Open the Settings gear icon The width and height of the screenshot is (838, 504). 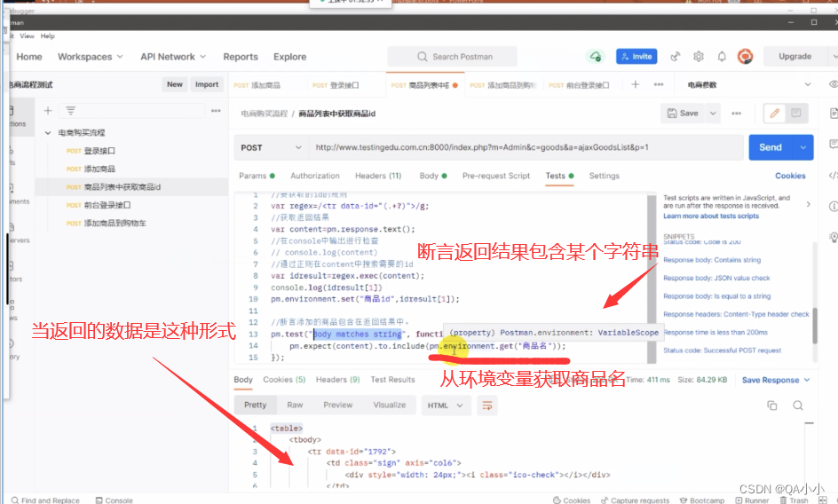point(699,56)
